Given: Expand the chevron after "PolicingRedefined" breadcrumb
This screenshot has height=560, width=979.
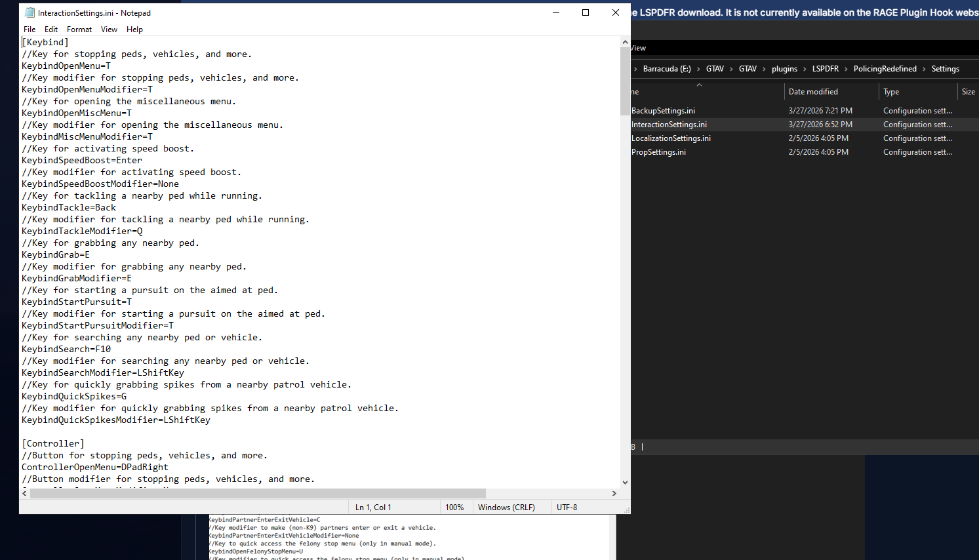Looking at the screenshot, I should coord(924,69).
